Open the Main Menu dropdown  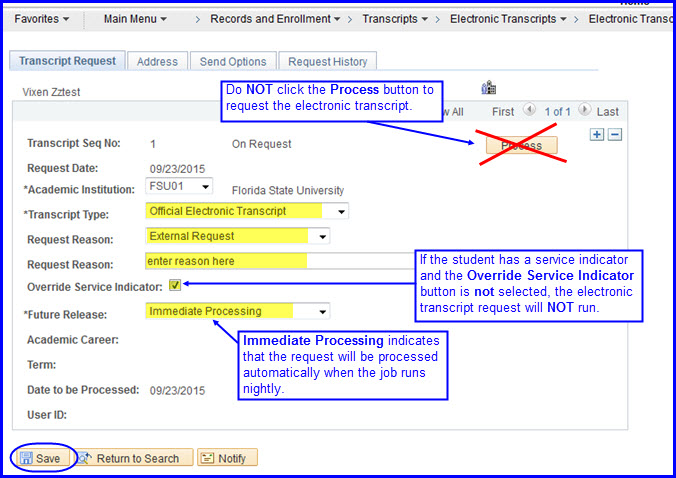pyautogui.click(x=135, y=19)
